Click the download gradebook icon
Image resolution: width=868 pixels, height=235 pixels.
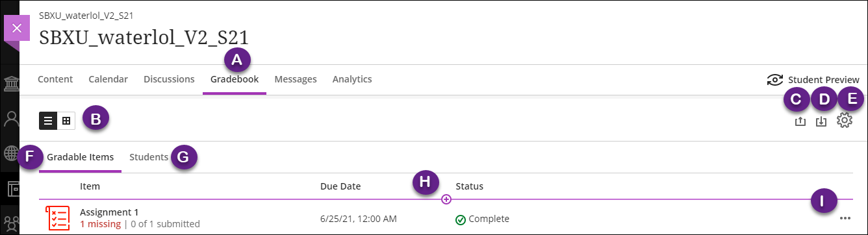pos(821,121)
